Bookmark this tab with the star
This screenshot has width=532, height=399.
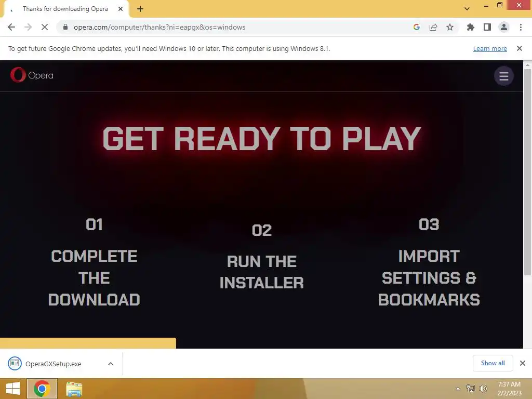(x=450, y=27)
